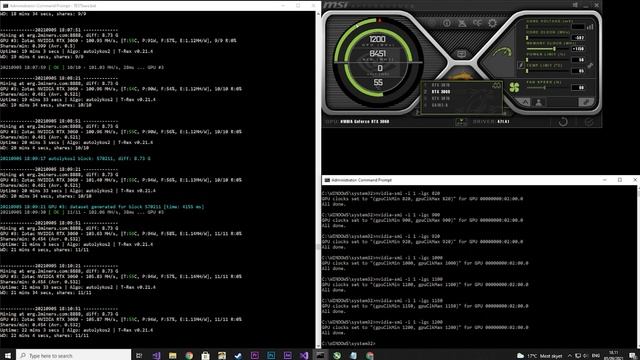Click the 'dataset generated for block' line
The height and width of the screenshot is (360, 640).
(x=102, y=207)
